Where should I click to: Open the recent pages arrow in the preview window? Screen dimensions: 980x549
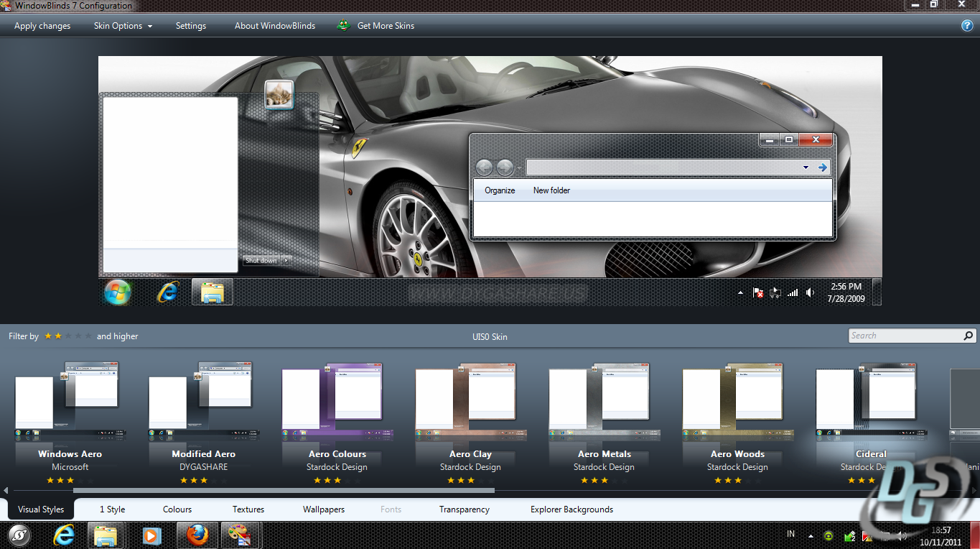(x=520, y=168)
